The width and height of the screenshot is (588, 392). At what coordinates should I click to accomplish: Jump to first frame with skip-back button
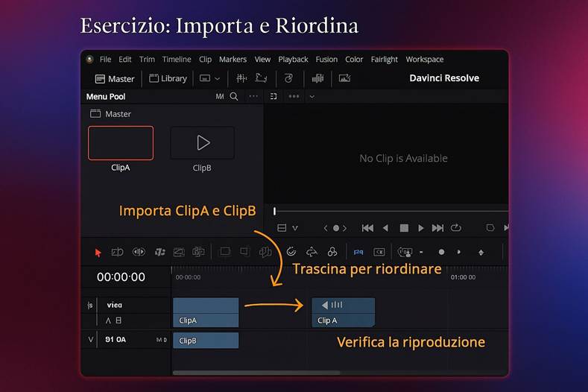(367, 228)
